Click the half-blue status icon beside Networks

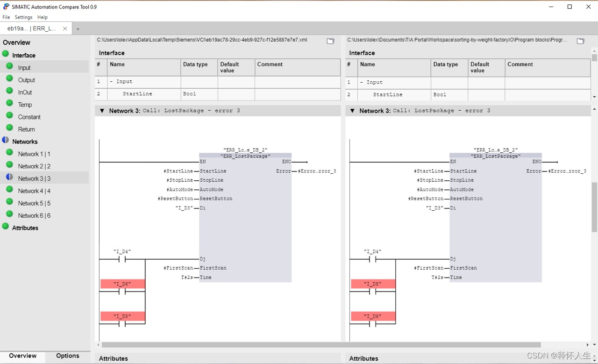[x=6, y=140]
